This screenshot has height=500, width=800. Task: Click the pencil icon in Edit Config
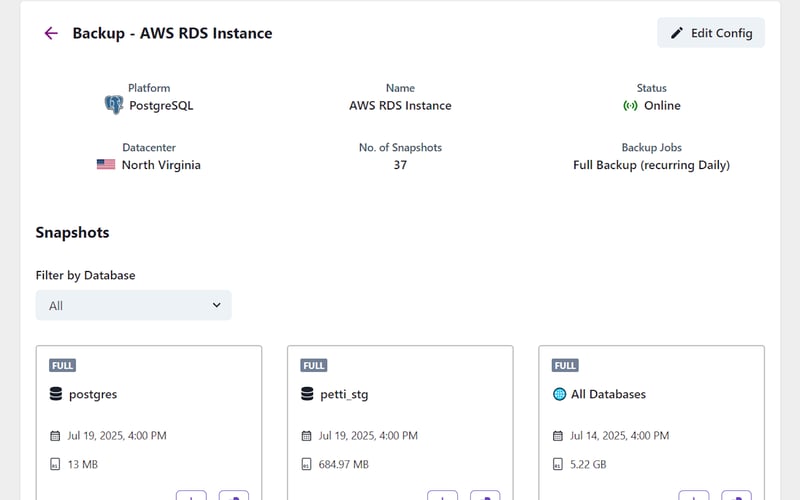(x=677, y=33)
